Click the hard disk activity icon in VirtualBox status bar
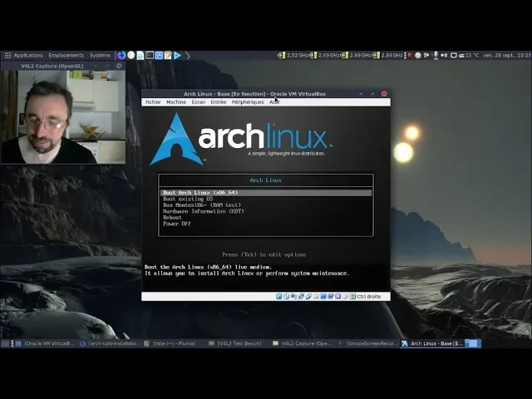Image resolution: width=532 pixels, height=399 pixels. (279, 297)
